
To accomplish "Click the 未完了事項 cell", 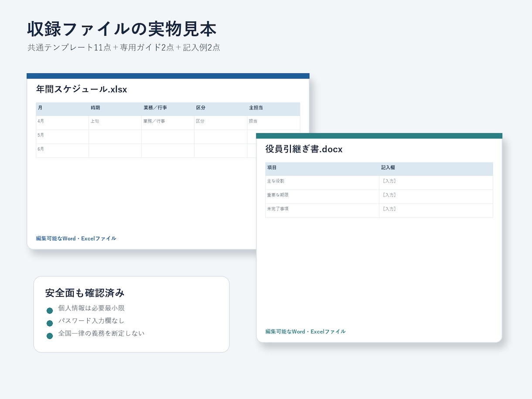I will click(x=322, y=211).
